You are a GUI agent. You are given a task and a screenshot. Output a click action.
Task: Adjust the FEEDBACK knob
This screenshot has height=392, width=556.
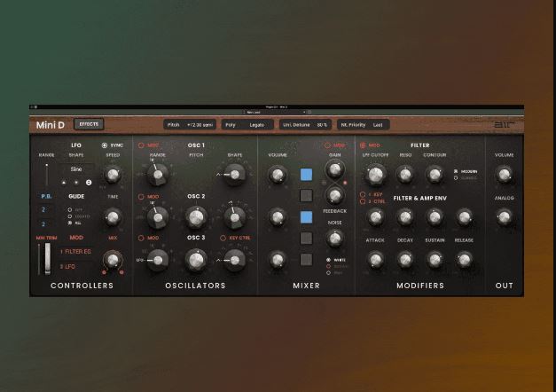click(334, 195)
